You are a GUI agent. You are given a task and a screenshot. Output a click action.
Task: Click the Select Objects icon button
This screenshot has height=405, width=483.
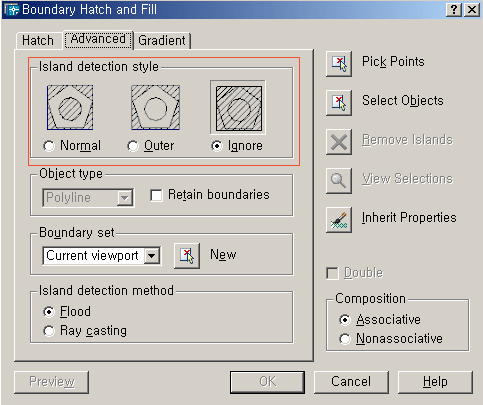[339, 103]
